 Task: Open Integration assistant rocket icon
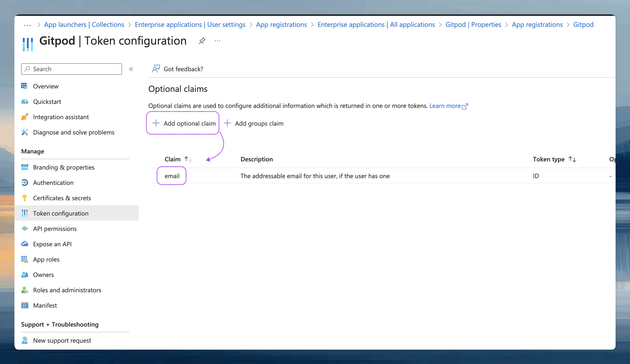[24, 117]
